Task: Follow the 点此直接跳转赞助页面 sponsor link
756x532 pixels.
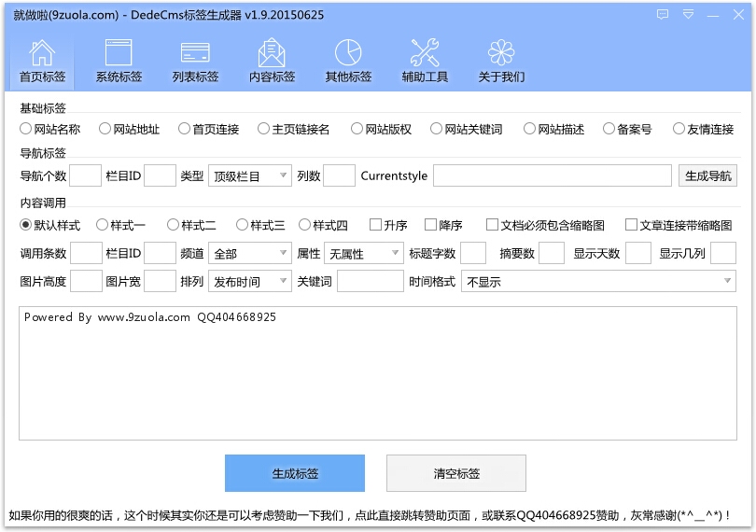Action: point(413,515)
